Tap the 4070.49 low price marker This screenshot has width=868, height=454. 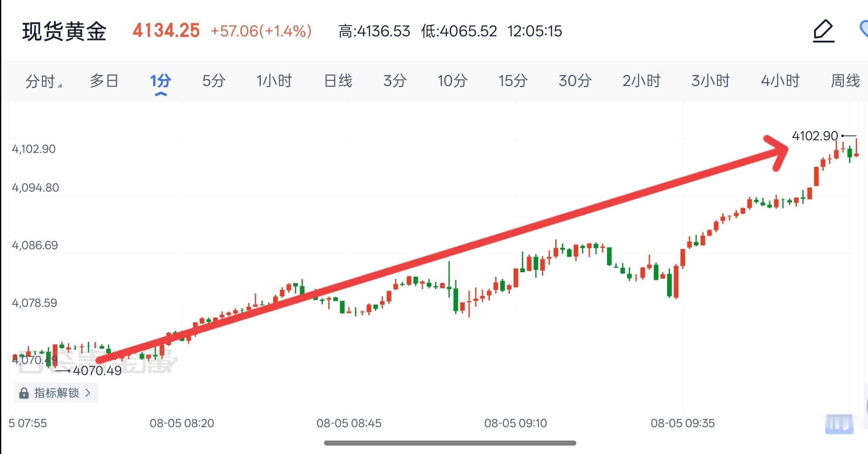tap(97, 371)
